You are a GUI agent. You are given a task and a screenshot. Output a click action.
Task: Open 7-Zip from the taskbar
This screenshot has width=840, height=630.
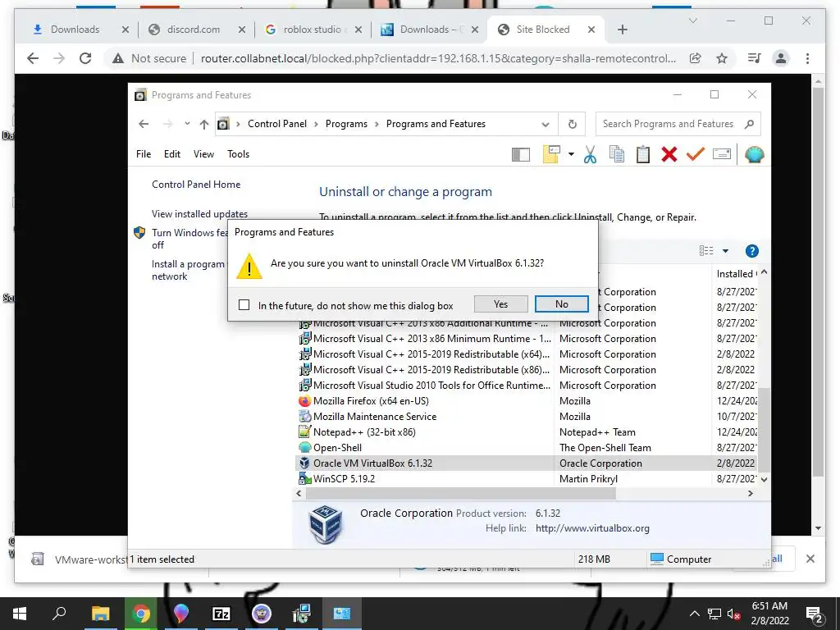tap(221, 614)
